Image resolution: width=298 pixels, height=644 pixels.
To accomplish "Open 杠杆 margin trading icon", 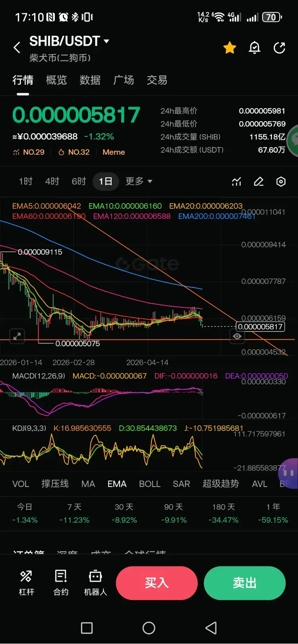I will point(26,583).
